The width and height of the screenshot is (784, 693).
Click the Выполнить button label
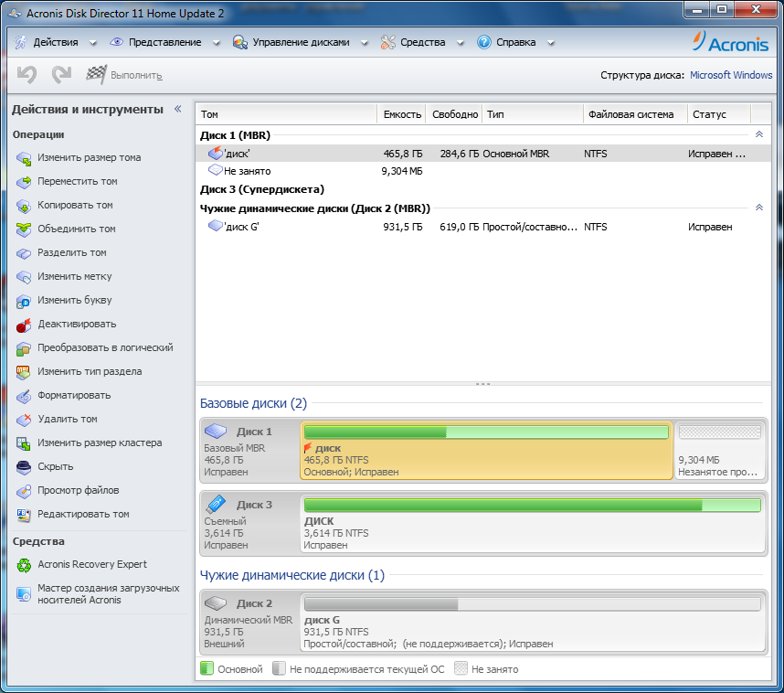pos(136,76)
